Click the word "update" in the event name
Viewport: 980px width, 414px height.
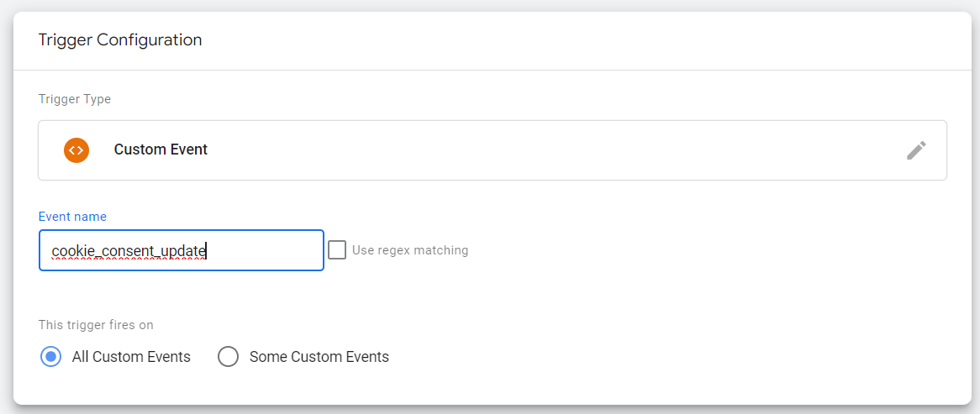187,250
